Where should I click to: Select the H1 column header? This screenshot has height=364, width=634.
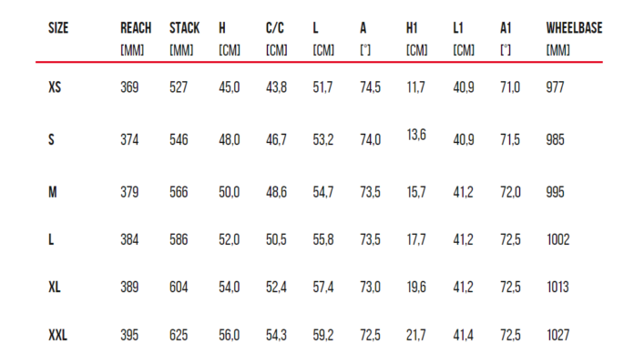pos(412,28)
